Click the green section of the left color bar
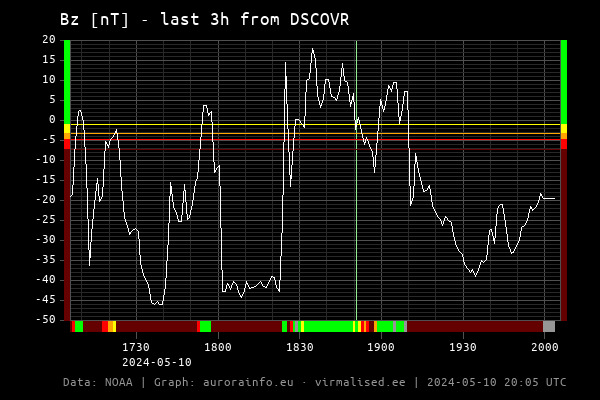The height and width of the screenshot is (400, 600). point(67,80)
